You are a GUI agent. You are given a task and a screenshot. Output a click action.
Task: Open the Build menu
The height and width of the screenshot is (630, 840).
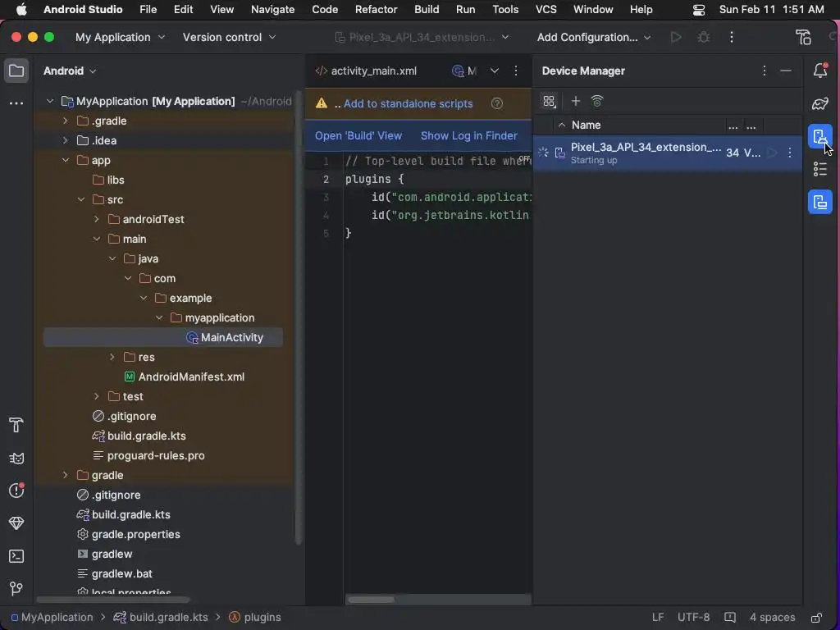(x=427, y=9)
